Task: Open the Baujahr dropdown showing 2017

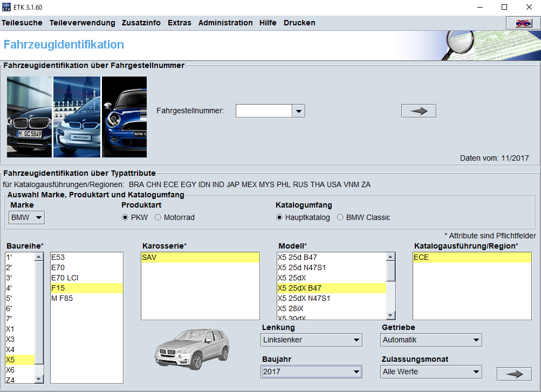Action: [x=357, y=372]
